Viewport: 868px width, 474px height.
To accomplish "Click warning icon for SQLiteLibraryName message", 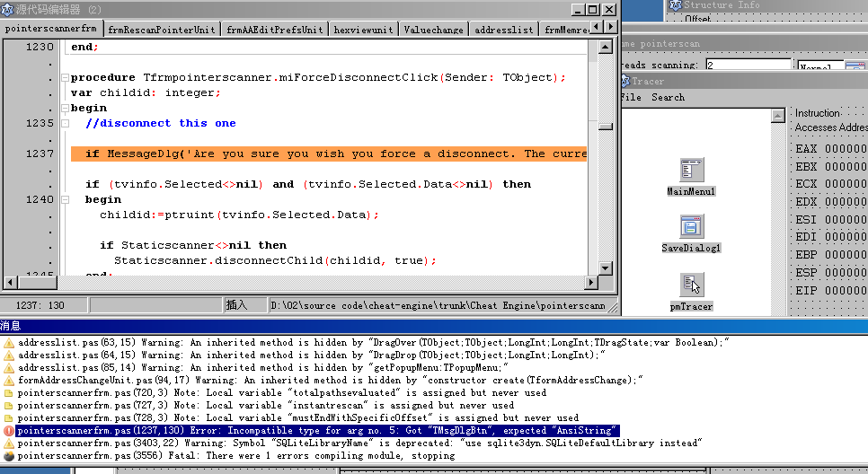I will pos(9,443).
